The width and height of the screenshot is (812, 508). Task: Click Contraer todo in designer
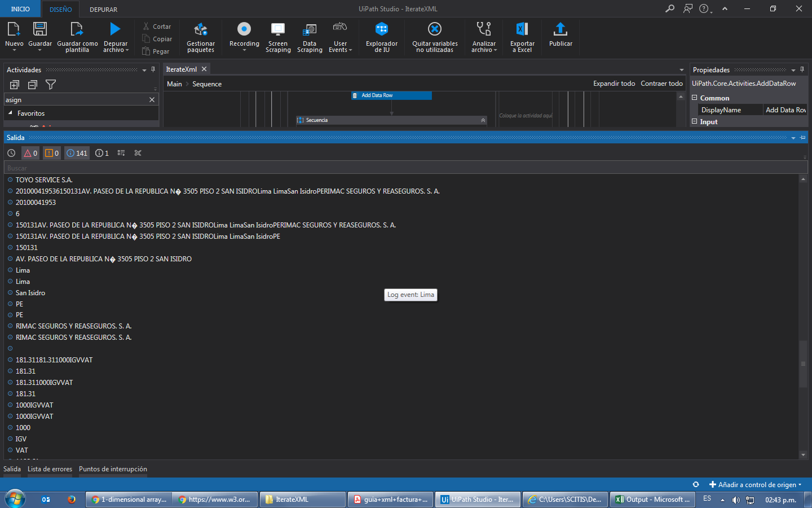662,84
